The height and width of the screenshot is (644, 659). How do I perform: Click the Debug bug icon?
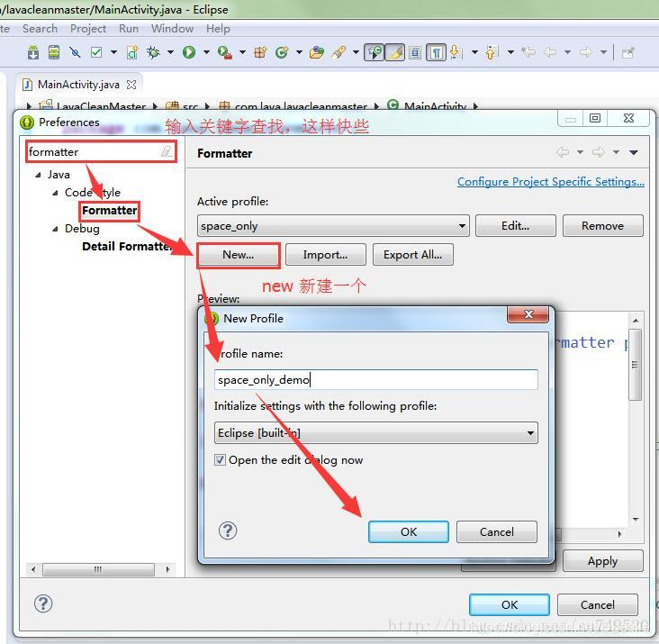click(153, 52)
